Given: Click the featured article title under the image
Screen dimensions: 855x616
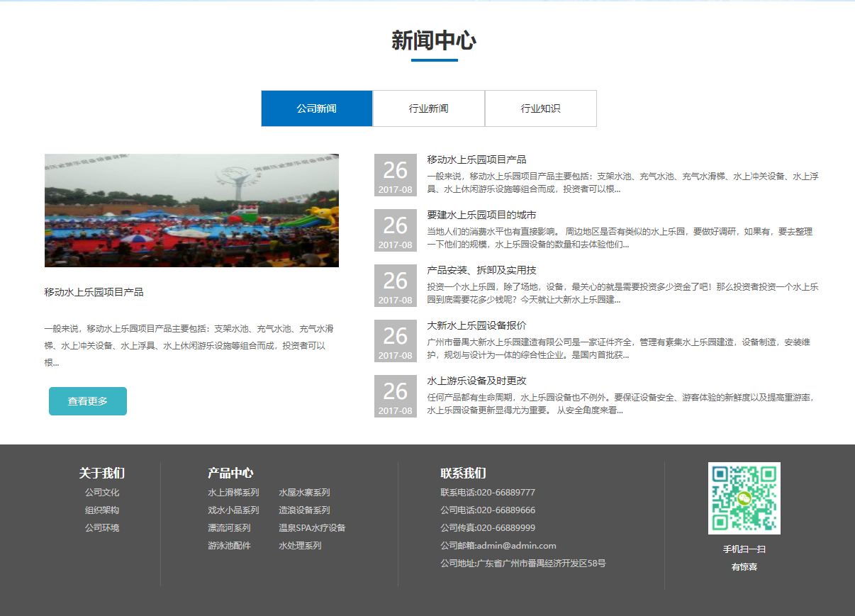Looking at the screenshot, I should click(x=94, y=292).
